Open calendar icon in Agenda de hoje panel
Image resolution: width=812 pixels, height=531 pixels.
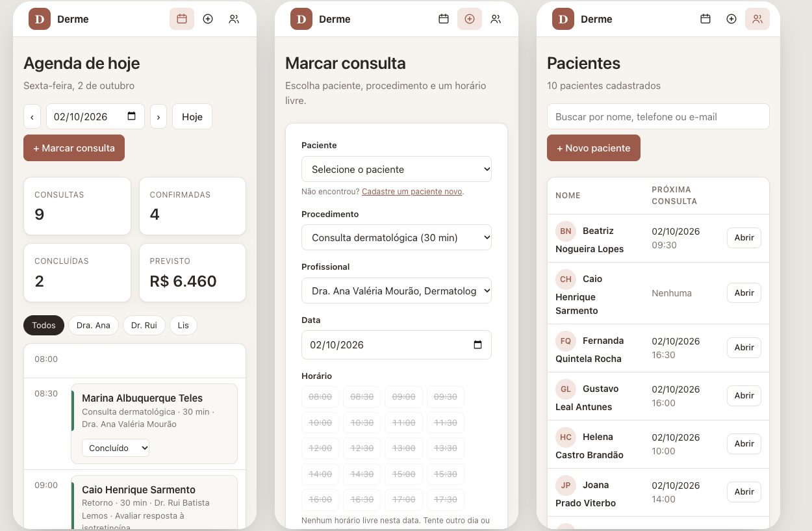pyautogui.click(x=182, y=19)
